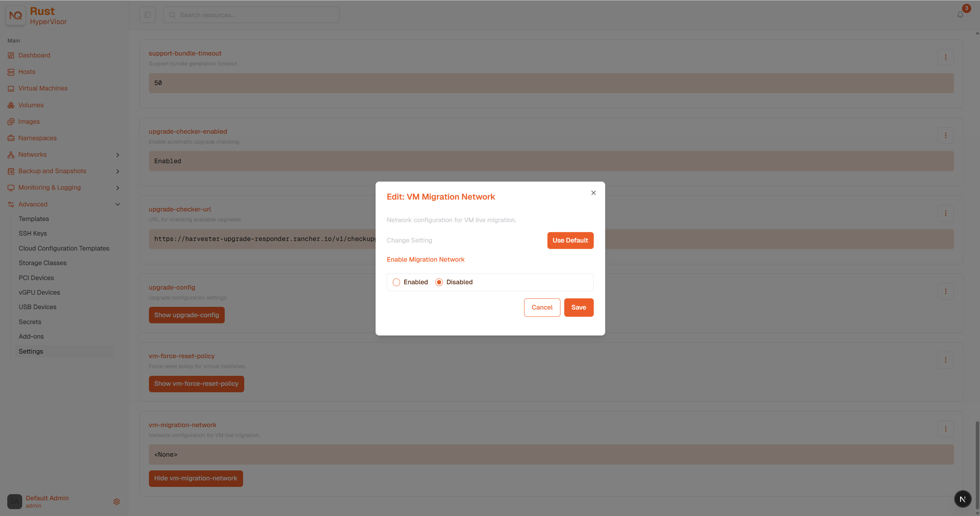The width and height of the screenshot is (980, 516).
Task: Open the Dashboard sidebar item
Action: tap(34, 55)
